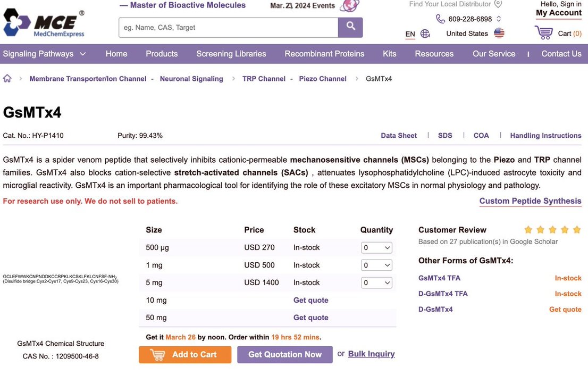Expand the Signaling Pathways menu chevron
This screenshot has height=383, width=588.
click(x=83, y=54)
